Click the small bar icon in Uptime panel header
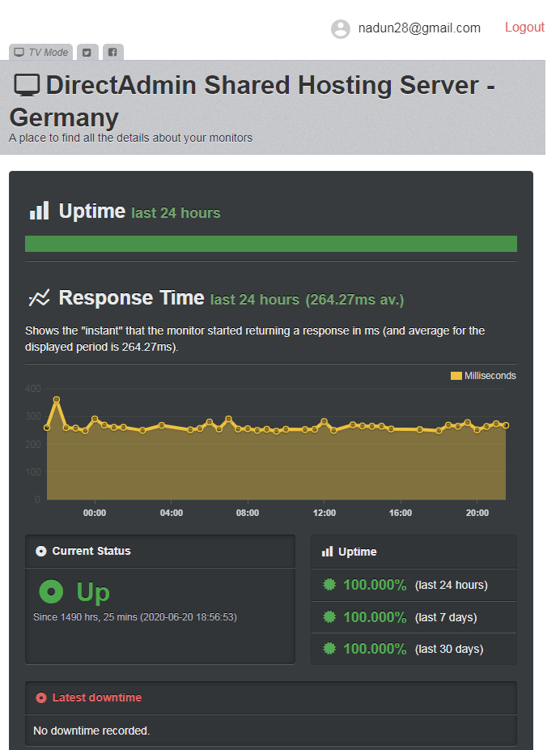The width and height of the screenshot is (560, 750). [327, 552]
